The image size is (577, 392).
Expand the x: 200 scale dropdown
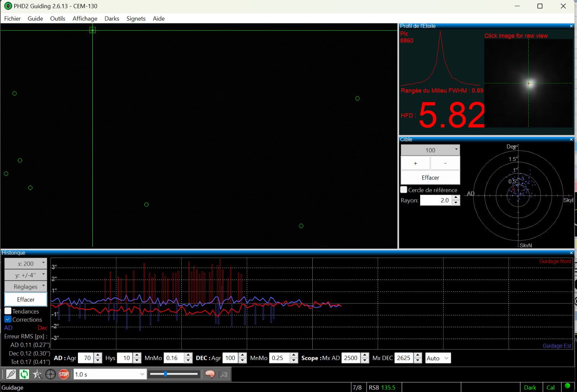26,263
